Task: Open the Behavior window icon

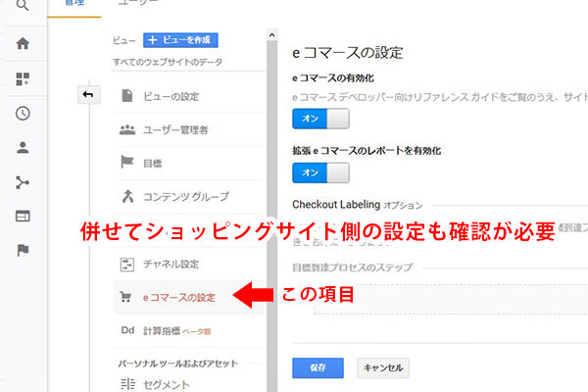Action: point(23,216)
